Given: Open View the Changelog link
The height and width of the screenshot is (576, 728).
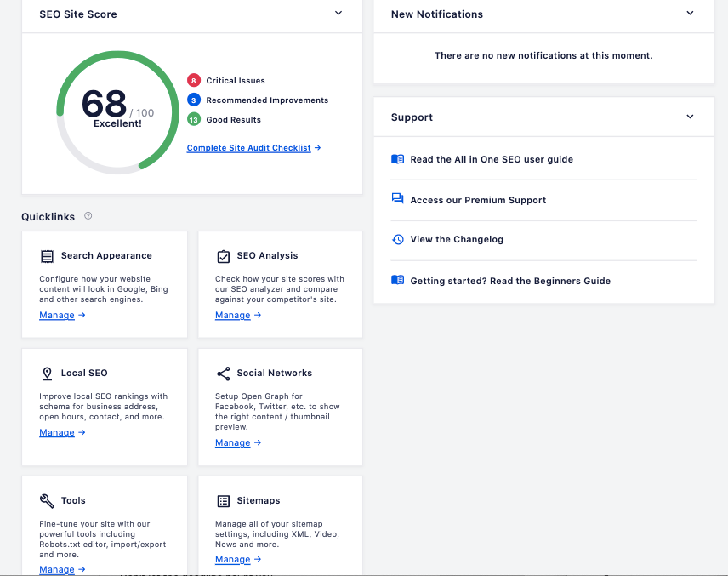Looking at the screenshot, I should tap(457, 239).
